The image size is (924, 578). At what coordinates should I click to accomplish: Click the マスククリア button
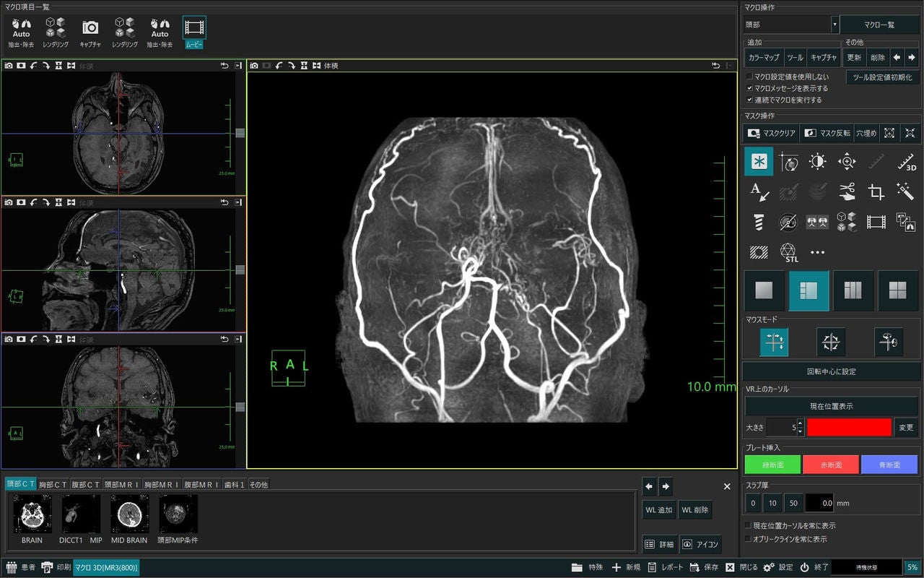(771, 133)
